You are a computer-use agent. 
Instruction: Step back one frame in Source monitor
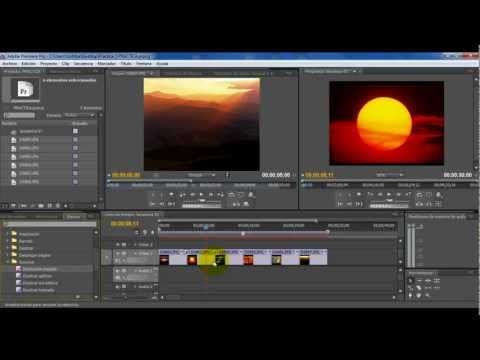[193, 195]
